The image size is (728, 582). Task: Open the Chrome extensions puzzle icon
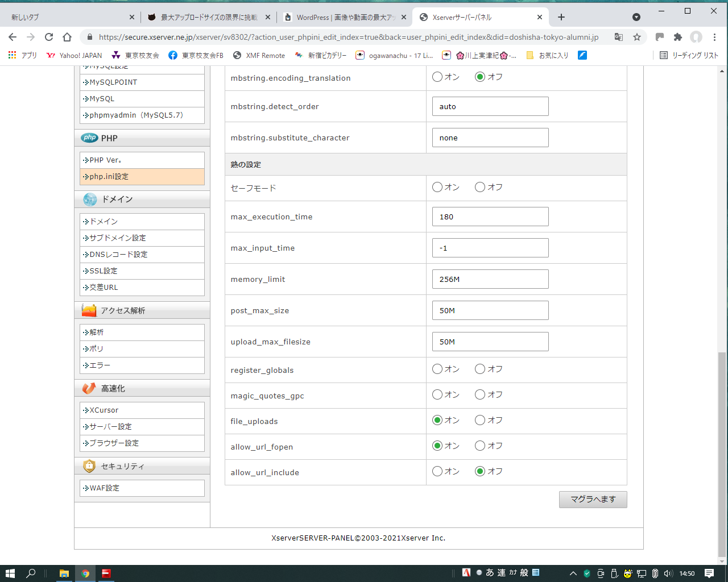[x=677, y=37]
